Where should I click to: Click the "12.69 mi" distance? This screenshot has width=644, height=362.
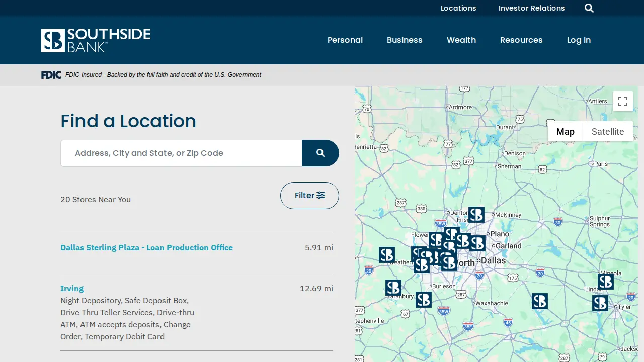[316, 288]
